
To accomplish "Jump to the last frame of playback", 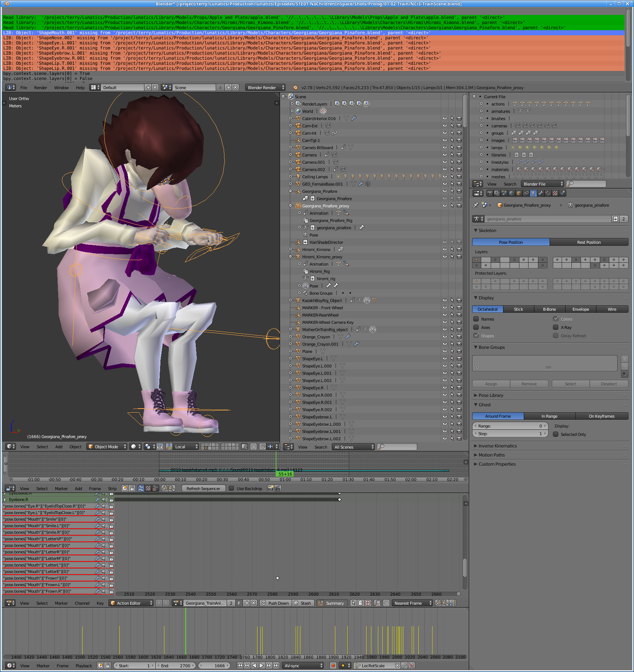I will (x=276, y=665).
